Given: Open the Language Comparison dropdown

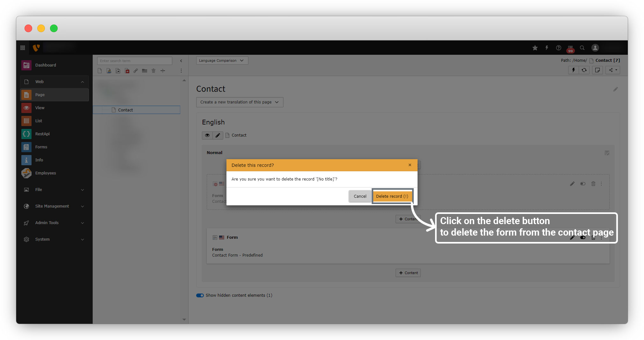Looking at the screenshot, I should 222,60.
